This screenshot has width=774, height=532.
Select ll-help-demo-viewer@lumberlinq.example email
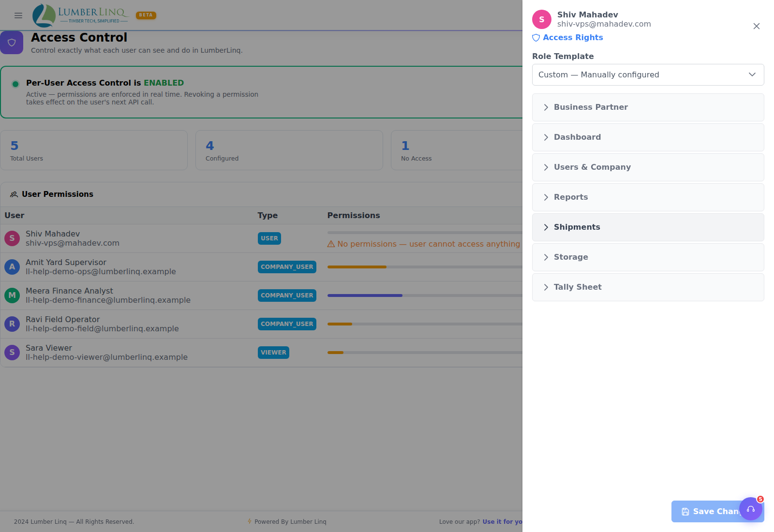click(x=106, y=357)
